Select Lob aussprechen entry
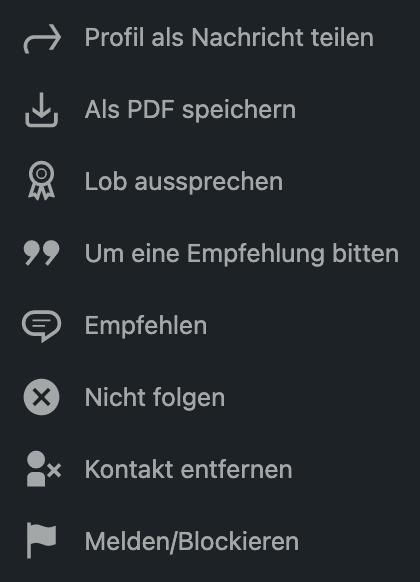This screenshot has height=582, width=420. click(210, 182)
